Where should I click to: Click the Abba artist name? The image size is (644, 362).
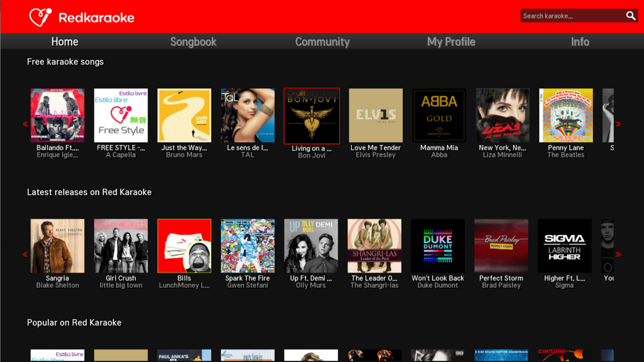439,155
